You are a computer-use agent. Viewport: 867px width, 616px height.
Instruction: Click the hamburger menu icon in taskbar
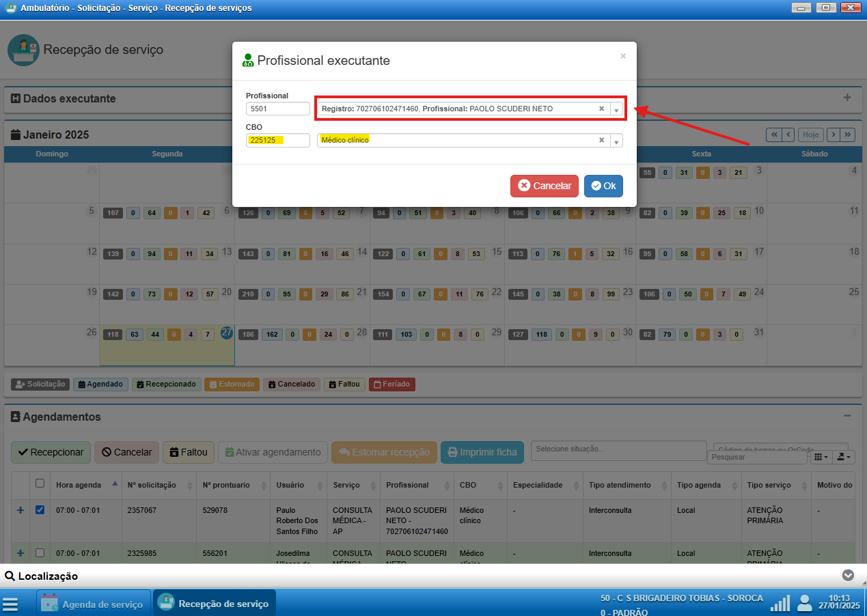point(10,604)
